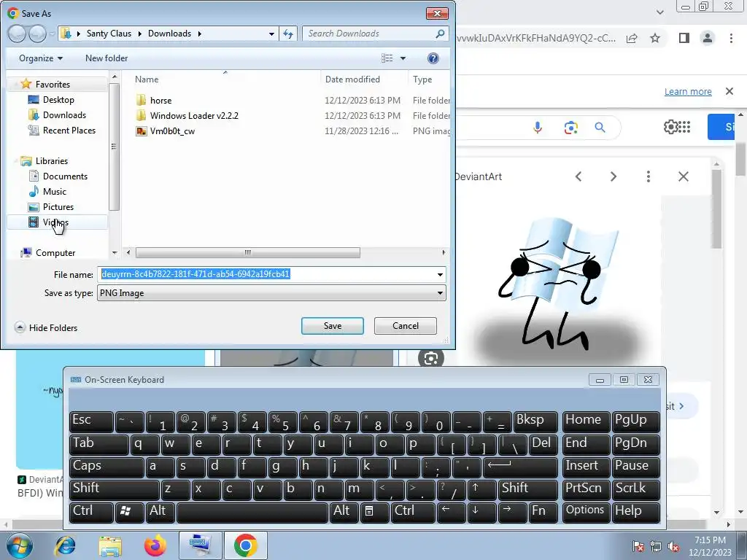Click the File name input field
Image resolution: width=747 pixels, height=560 pixels.
pos(267,274)
